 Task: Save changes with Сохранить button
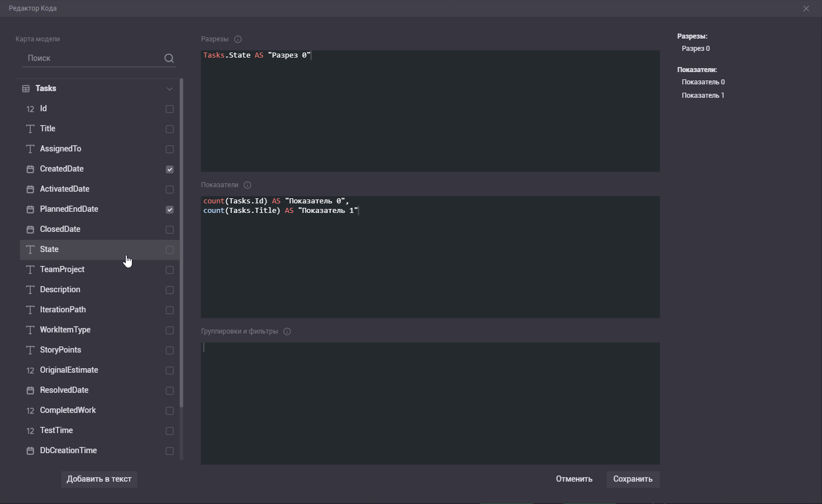pos(633,479)
